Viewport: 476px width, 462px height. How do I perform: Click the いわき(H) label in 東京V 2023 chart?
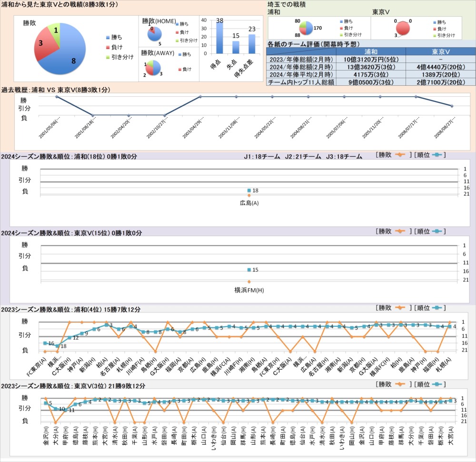pos(214,438)
